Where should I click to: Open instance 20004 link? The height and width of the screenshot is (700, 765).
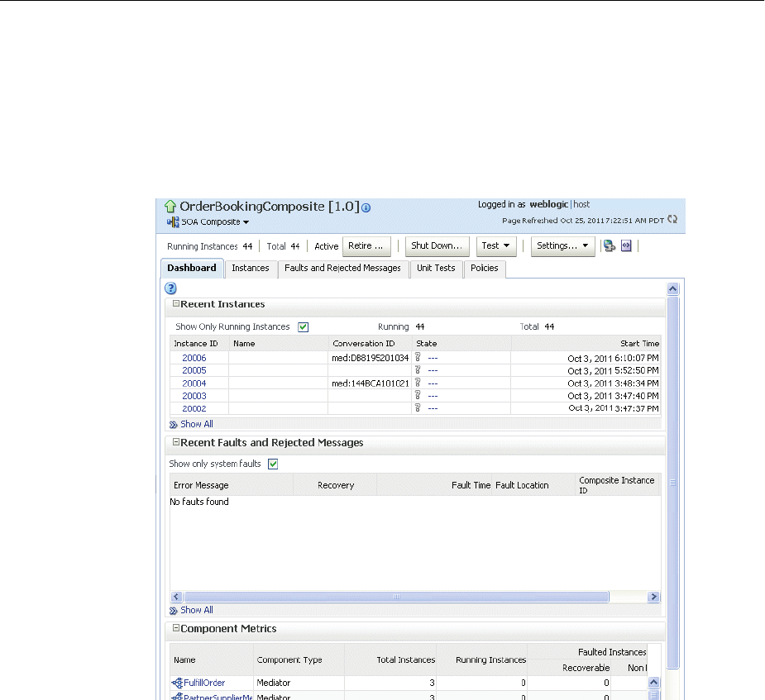194,383
